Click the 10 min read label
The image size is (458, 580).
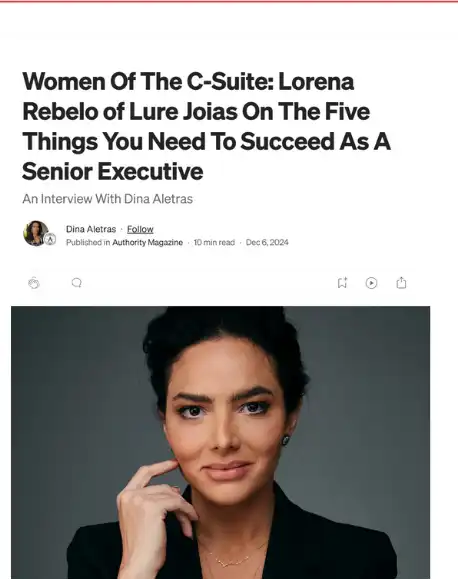coord(214,242)
